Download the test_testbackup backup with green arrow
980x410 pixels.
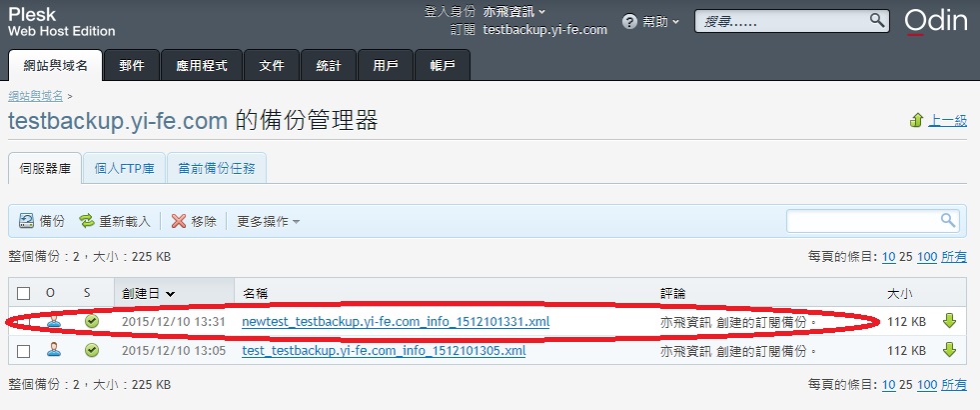coord(949,350)
